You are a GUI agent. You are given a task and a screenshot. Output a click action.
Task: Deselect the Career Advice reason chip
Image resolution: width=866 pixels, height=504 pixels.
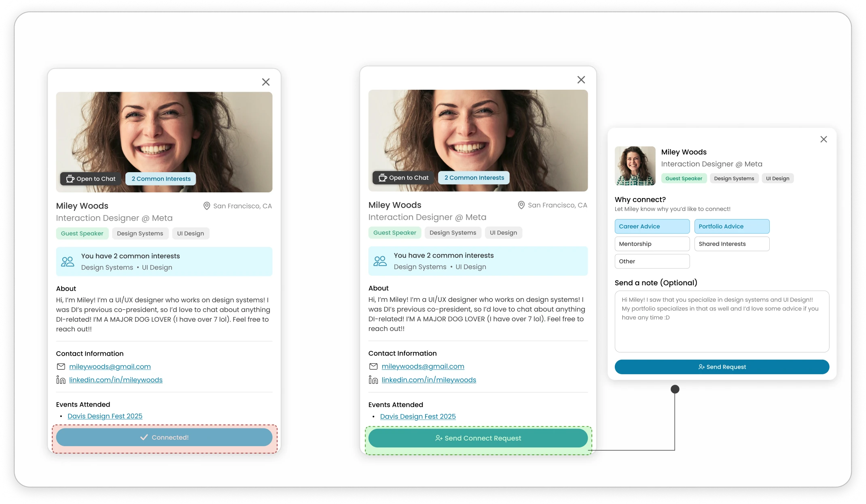pos(652,226)
